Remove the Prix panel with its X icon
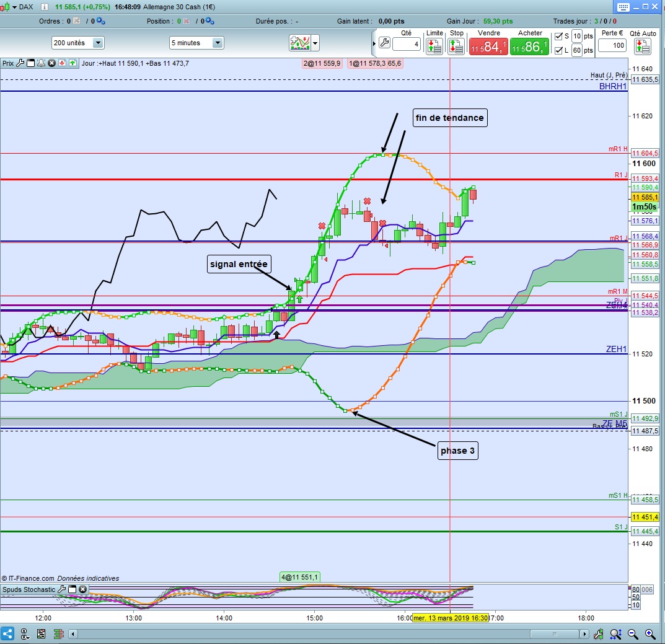 [x=51, y=63]
